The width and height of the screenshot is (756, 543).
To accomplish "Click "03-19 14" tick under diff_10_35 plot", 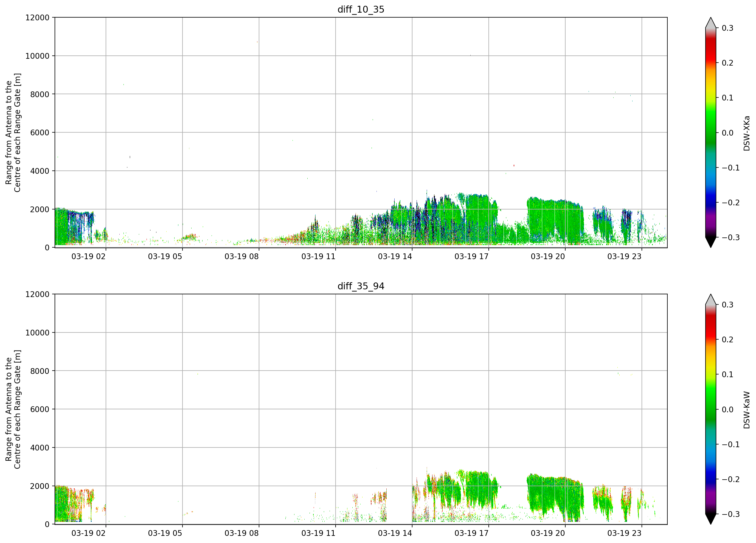I will point(395,256).
